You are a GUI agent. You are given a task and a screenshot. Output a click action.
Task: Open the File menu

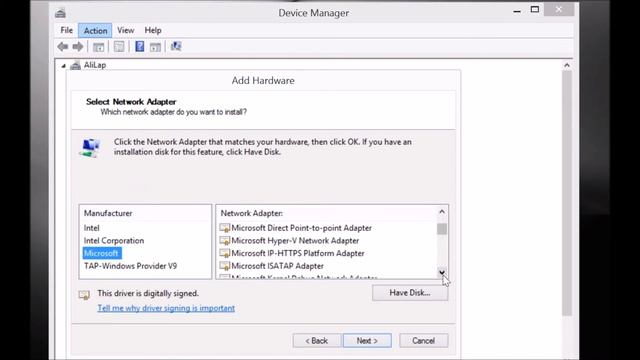point(67,31)
